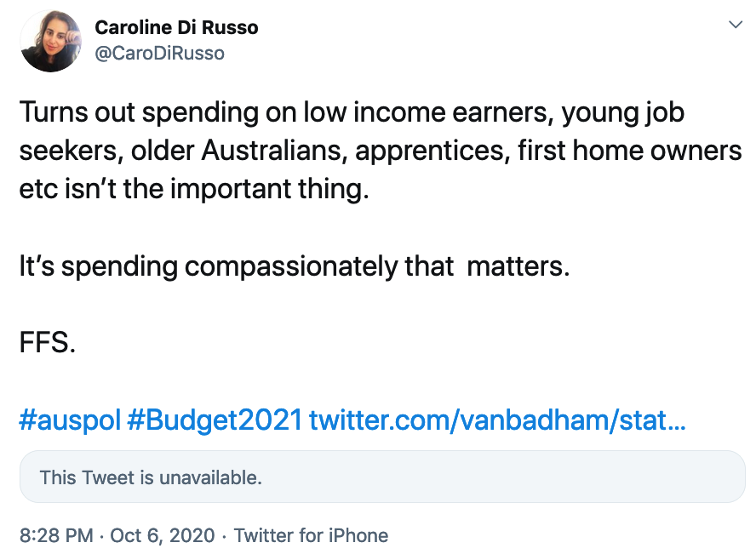Open the Twitter for iPhone source link
Viewport: 756px width, 554px height.
pyautogui.click(x=311, y=535)
